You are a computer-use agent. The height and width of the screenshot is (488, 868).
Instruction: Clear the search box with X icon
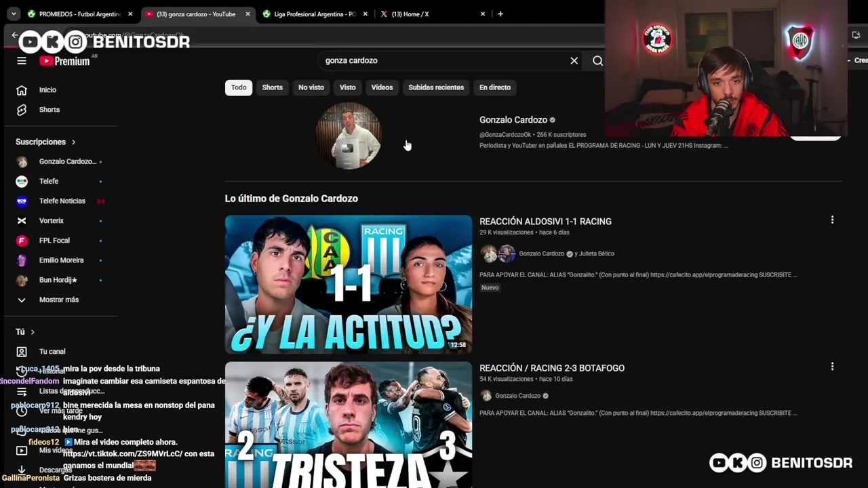[x=574, y=60]
